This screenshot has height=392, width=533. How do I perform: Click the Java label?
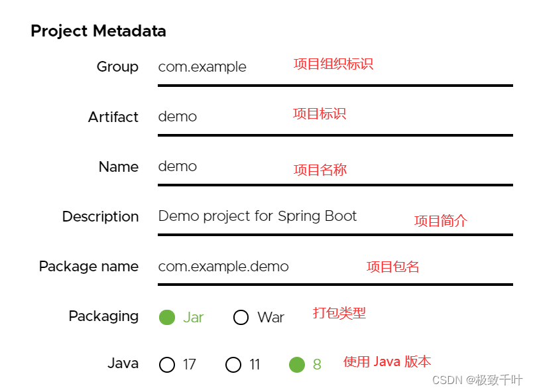point(123,363)
